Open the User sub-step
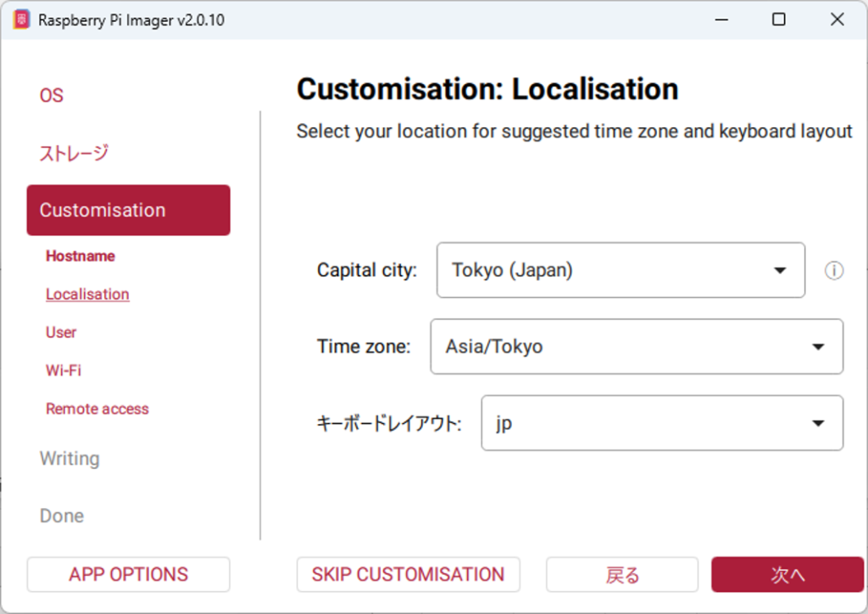 [x=61, y=332]
